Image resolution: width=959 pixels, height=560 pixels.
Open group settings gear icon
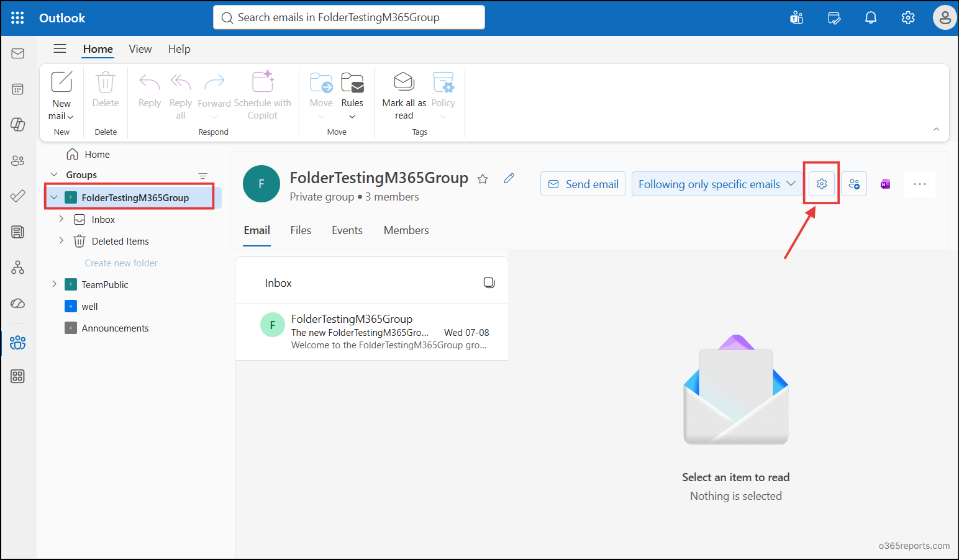[822, 184]
